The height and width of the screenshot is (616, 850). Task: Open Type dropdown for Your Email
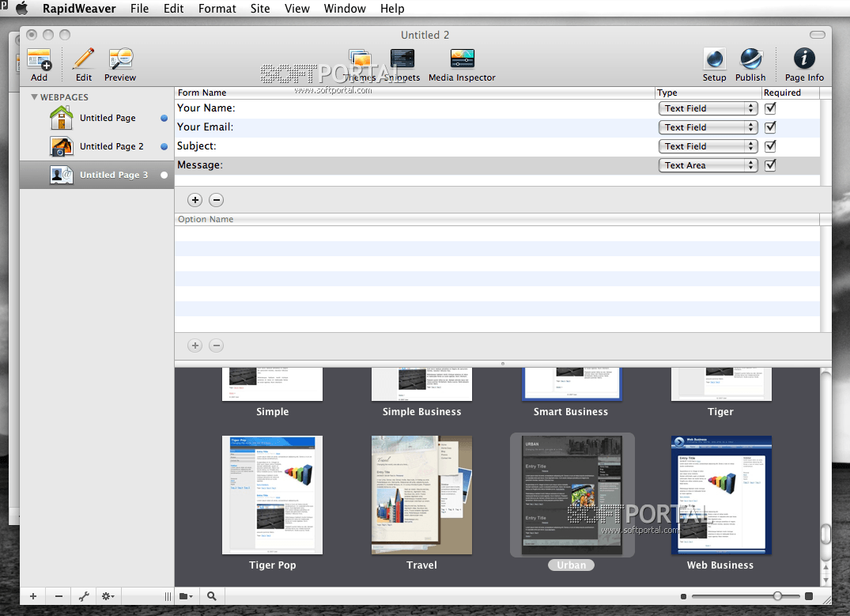(708, 127)
